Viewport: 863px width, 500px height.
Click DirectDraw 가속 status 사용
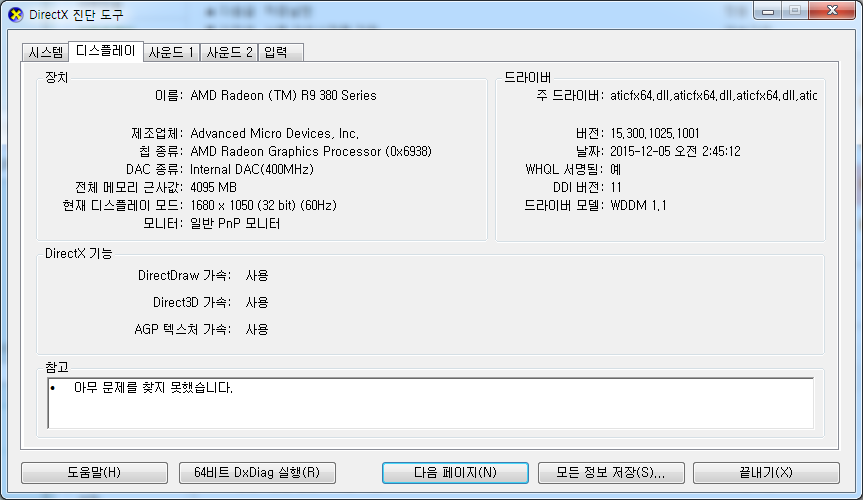256,275
